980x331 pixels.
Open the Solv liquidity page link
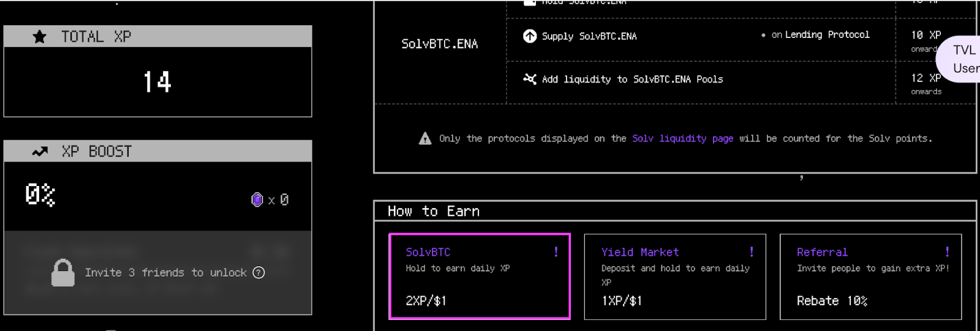(683, 138)
